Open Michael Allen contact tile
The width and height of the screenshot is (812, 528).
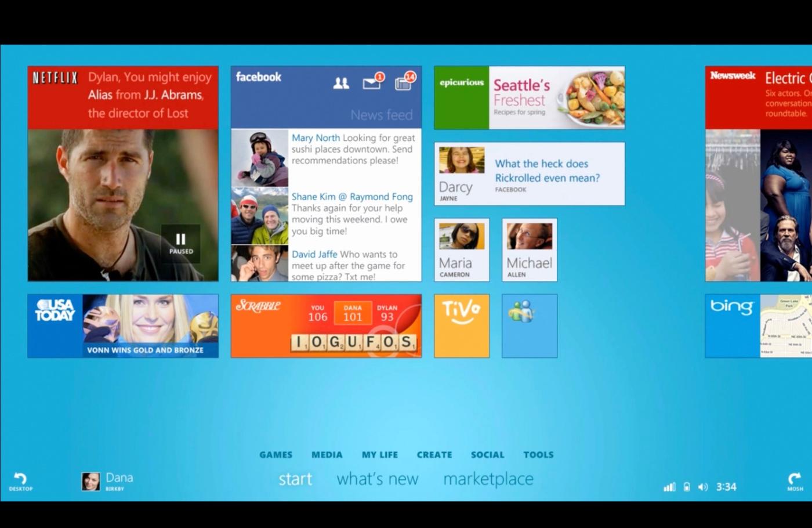[530, 250]
